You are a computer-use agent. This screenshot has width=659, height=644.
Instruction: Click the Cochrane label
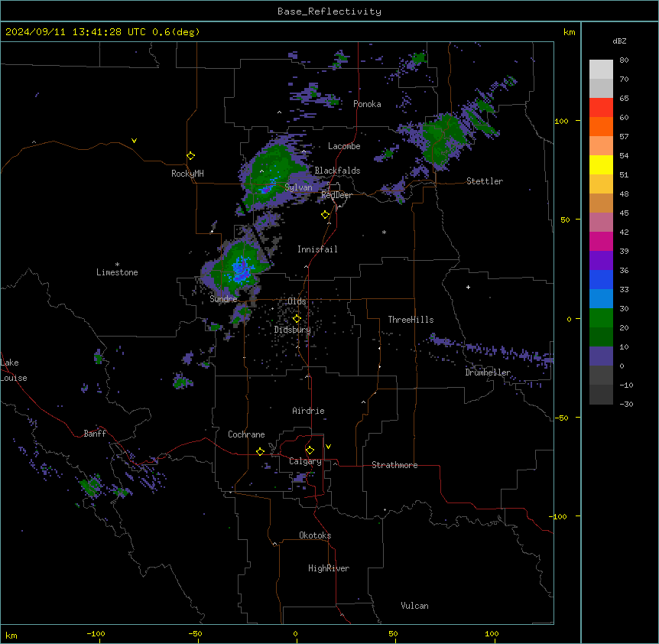click(x=246, y=434)
